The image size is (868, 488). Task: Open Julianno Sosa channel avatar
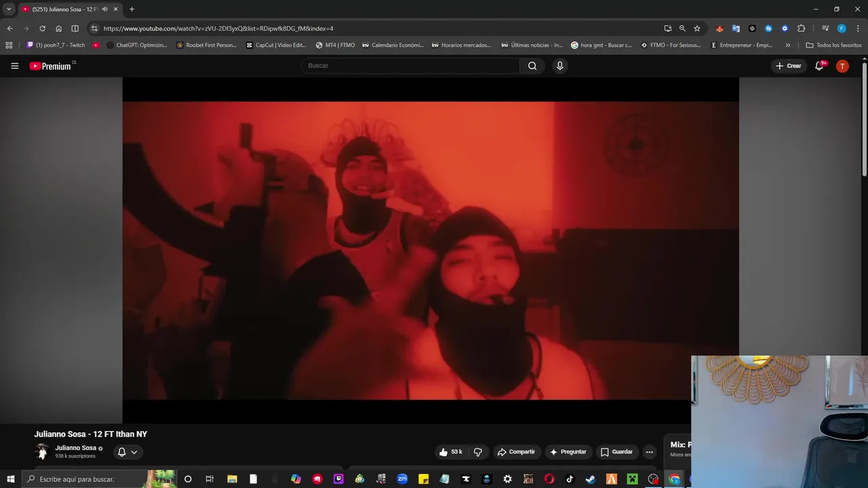42,451
